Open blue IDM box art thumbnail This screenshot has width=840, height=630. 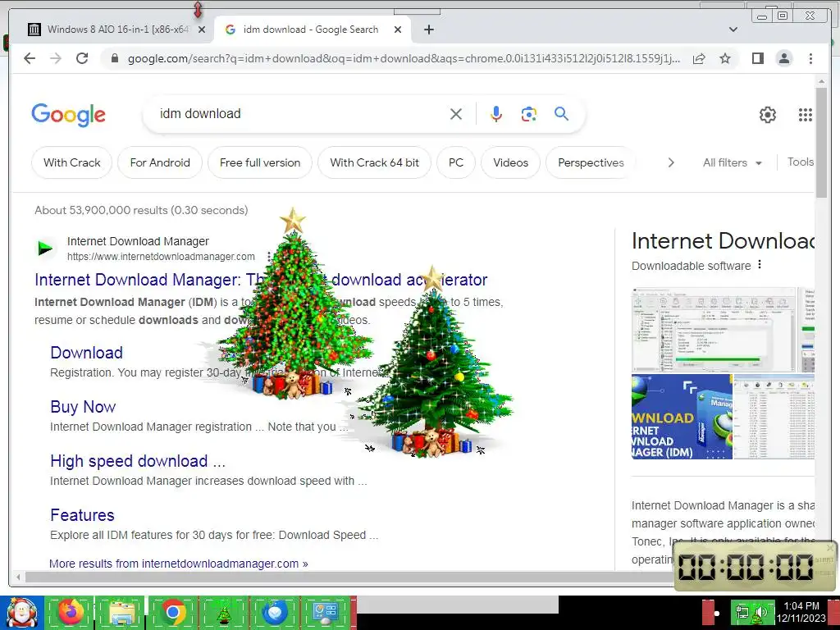point(682,417)
